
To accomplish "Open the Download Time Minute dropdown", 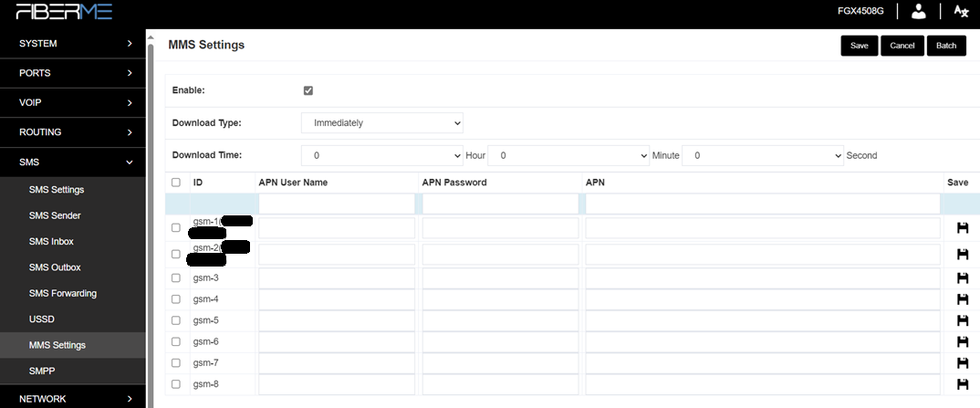I will click(x=568, y=155).
